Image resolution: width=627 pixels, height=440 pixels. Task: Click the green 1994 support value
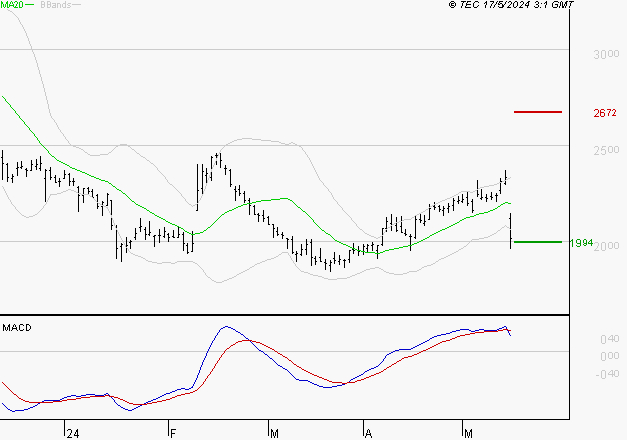[582, 243]
